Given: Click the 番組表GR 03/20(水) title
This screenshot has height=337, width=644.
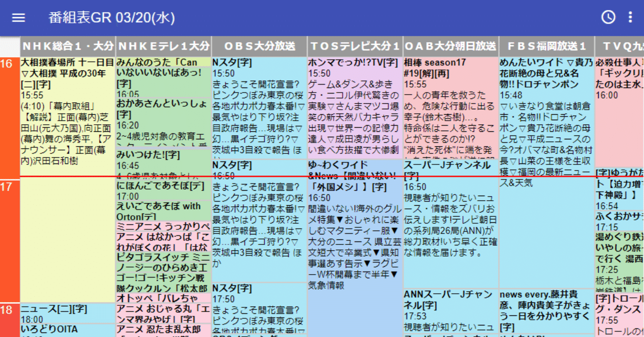Looking at the screenshot, I should point(112,18).
